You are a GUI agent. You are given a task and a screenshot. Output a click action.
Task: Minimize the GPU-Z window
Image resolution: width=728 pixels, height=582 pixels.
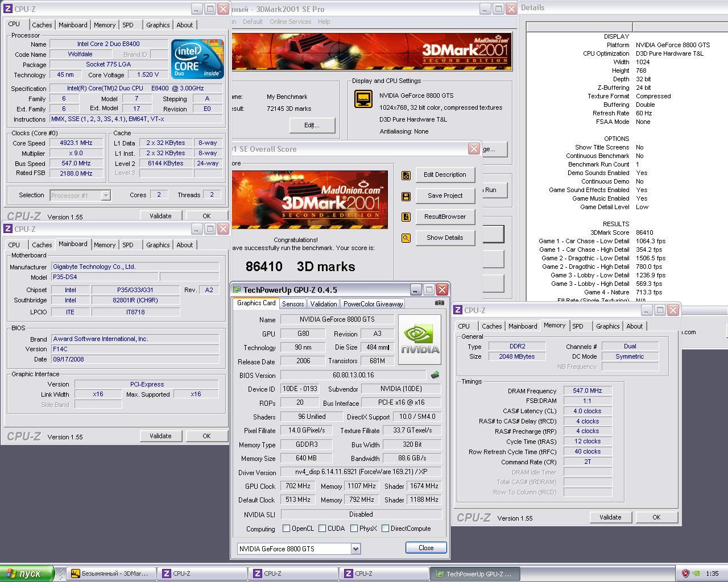click(x=416, y=290)
